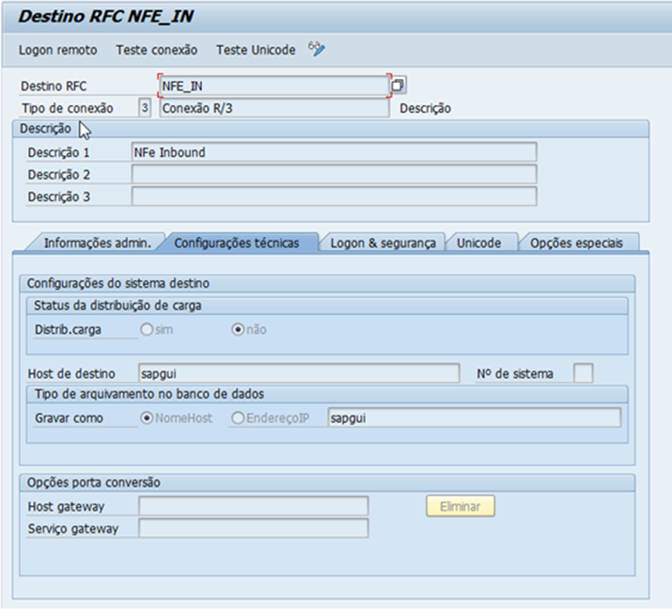Click the Nº de sistema field
This screenshot has height=616, width=672.
click(x=584, y=373)
